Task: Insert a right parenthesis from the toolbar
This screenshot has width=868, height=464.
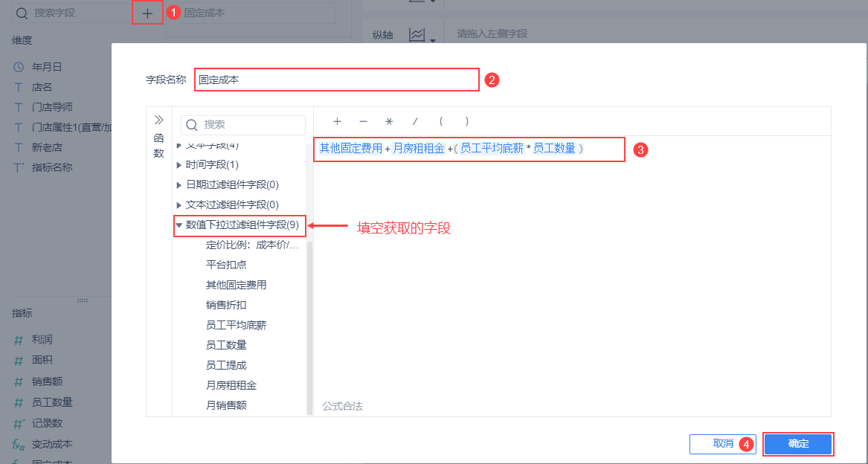Action: pos(466,120)
